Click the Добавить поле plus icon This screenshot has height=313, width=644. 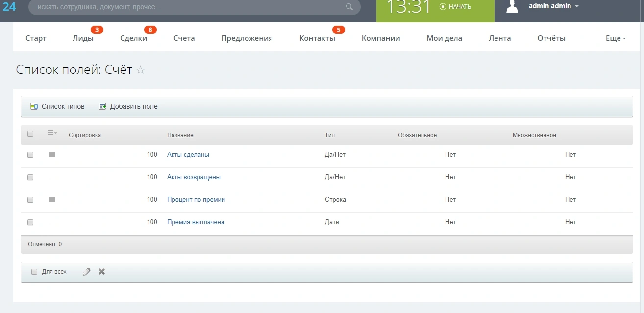tap(102, 106)
